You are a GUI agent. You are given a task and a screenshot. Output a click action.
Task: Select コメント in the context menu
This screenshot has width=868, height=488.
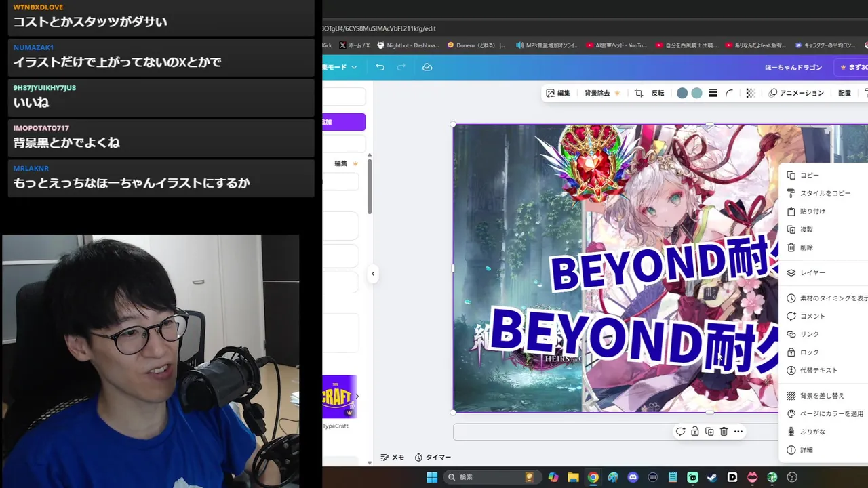pyautogui.click(x=823, y=316)
